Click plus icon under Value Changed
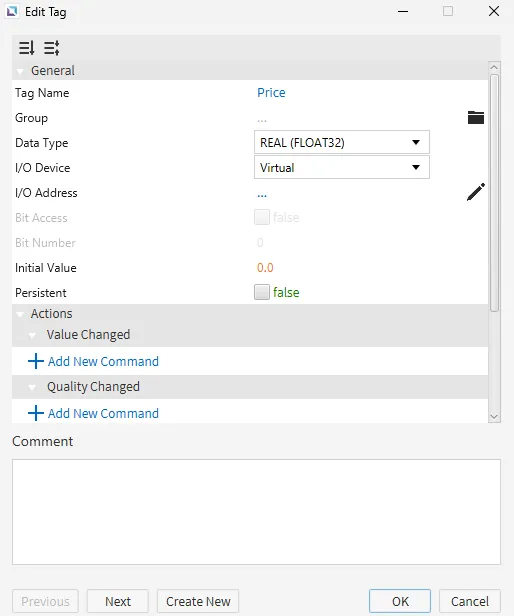 coord(36,361)
